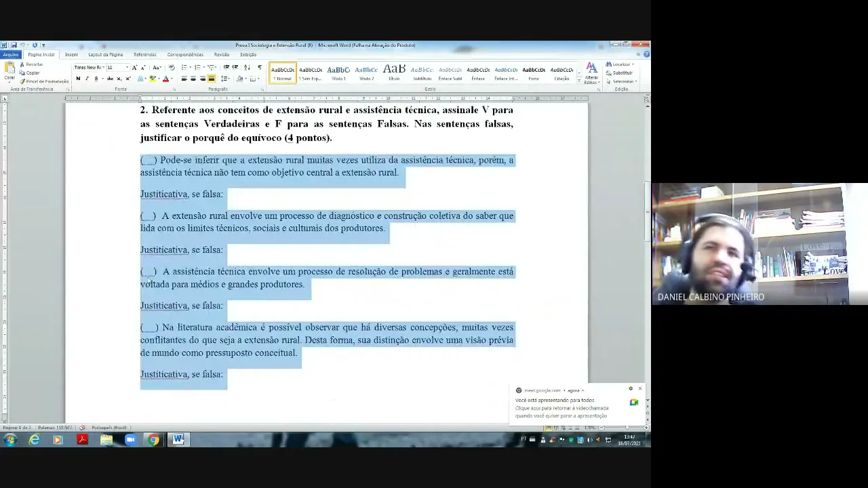Open the notification settings gear icon
This screenshot has height=488, width=868.
(x=631, y=388)
